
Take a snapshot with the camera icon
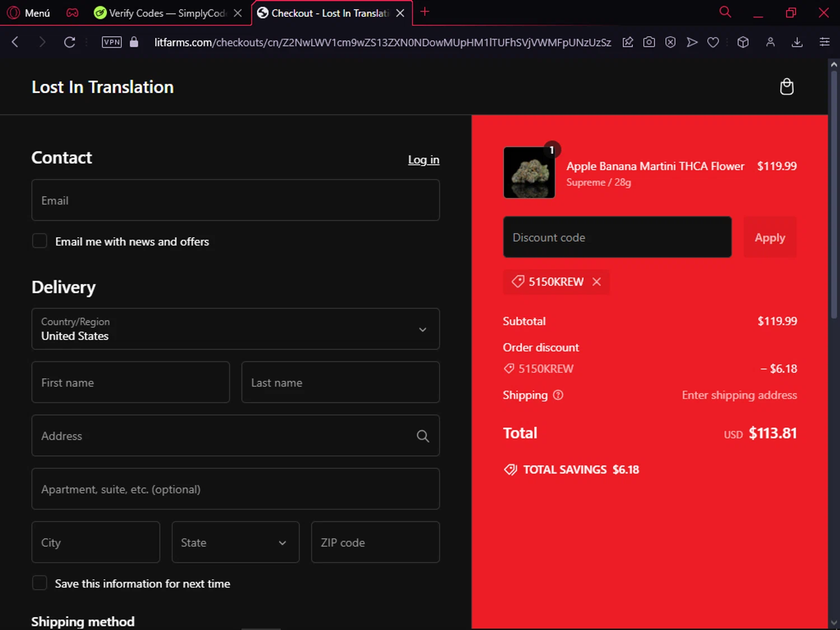tap(649, 42)
